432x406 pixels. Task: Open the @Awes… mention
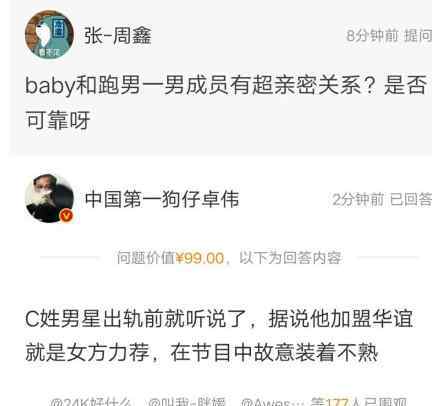(x=272, y=402)
